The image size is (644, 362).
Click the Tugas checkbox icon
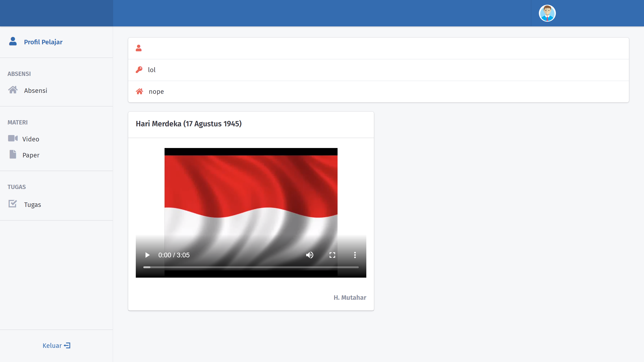tap(13, 204)
